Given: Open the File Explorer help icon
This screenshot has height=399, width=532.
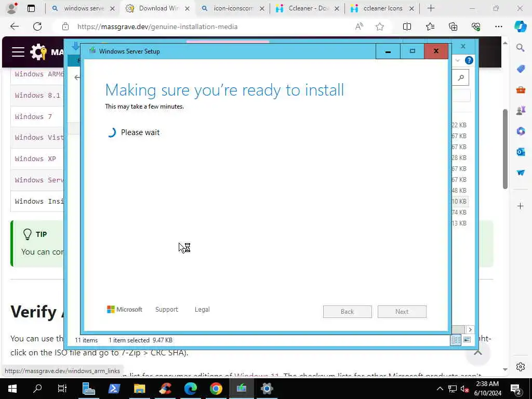Looking at the screenshot, I should point(469,60).
